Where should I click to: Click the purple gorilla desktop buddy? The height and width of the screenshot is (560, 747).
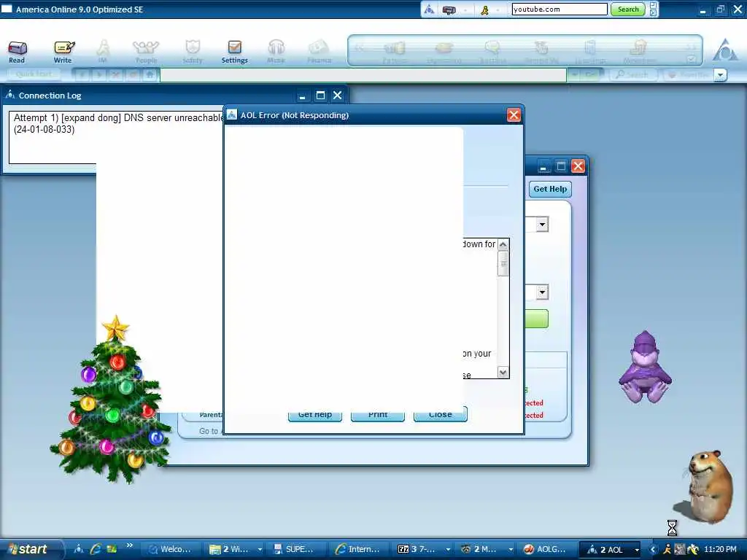pos(645,367)
